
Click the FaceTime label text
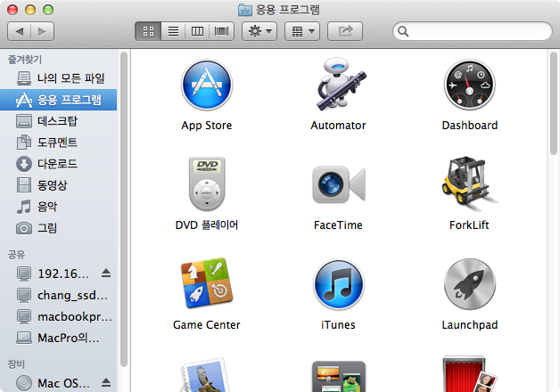click(x=338, y=225)
